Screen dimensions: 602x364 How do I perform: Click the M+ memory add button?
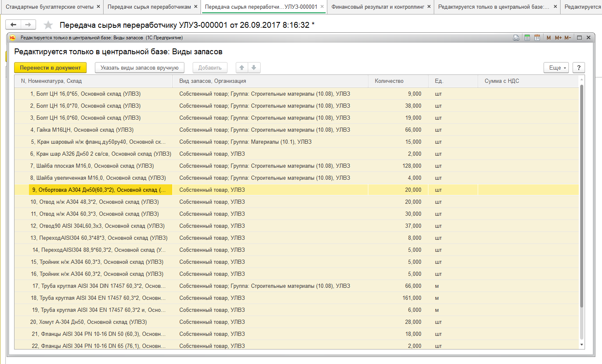558,38
